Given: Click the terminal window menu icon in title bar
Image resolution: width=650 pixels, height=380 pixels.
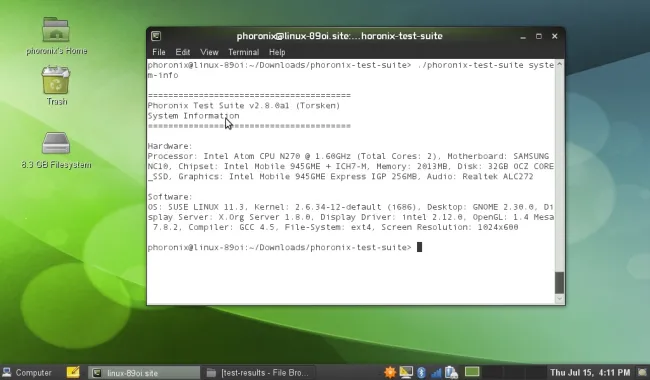Looking at the screenshot, I should (156, 36).
